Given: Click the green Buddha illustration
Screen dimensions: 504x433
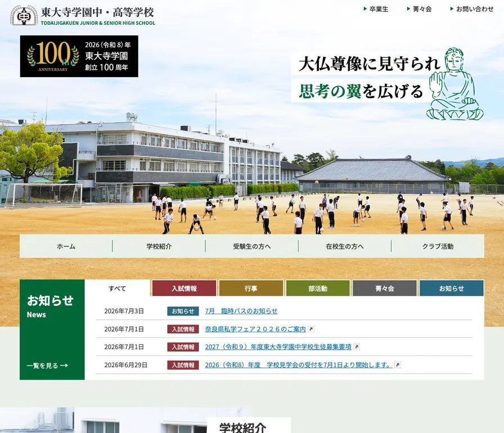Looking at the screenshot, I should tap(455, 84).
